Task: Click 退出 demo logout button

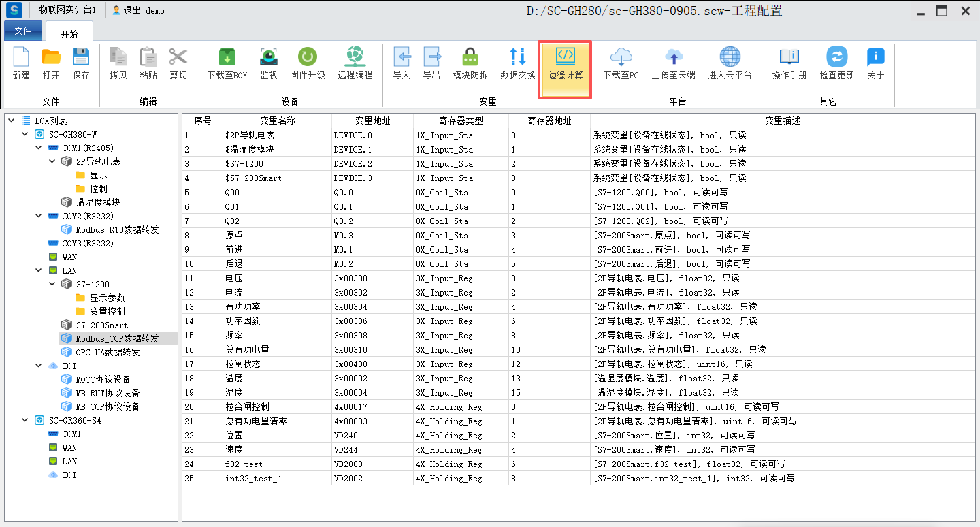Action: click(138, 11)
